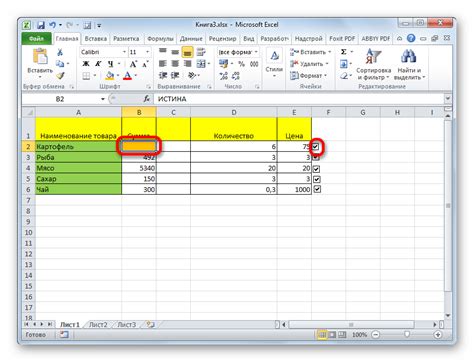This screenshot has height=362, width=474.
Task: Click Merge and Center icon
Action: coord(201,63)
